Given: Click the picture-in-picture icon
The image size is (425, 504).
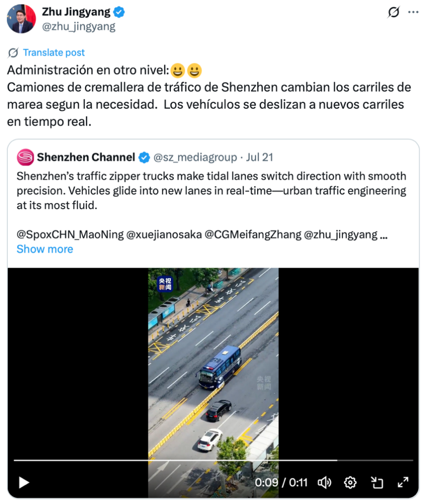Looking at the screenshot, I should (x=377, y=482).
